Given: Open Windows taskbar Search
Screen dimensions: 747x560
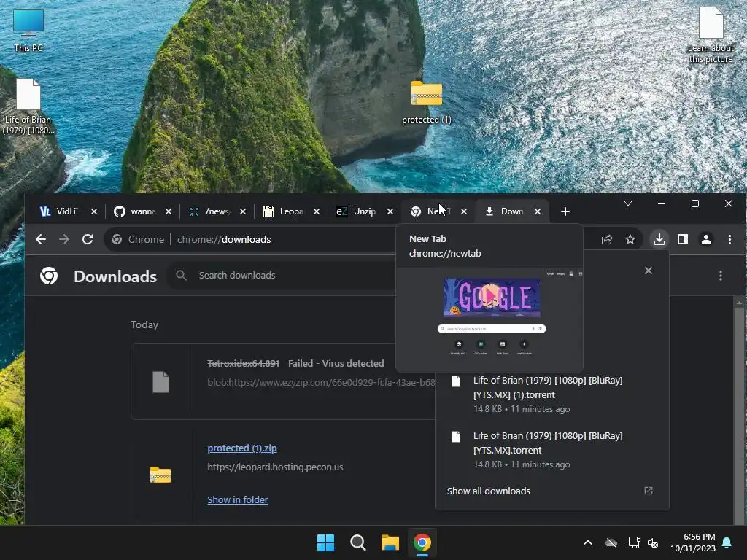Looking at the screenshot, I should tap(357, 542).
